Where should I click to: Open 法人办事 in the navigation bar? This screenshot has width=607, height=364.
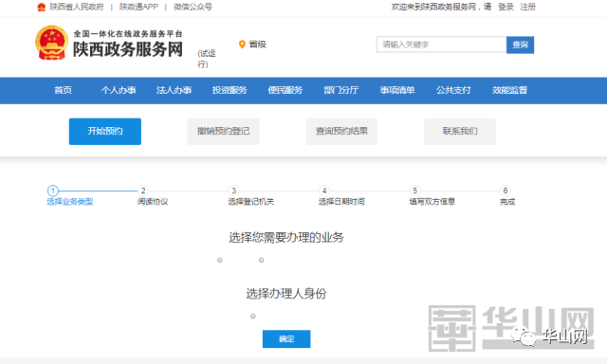(174, 90)
